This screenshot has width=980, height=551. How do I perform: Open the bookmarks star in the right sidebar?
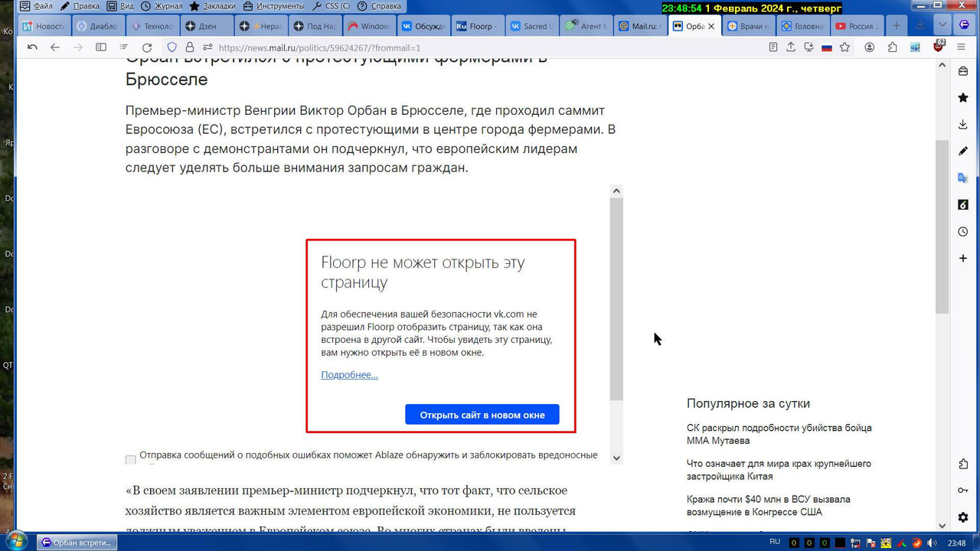point(962,97)
